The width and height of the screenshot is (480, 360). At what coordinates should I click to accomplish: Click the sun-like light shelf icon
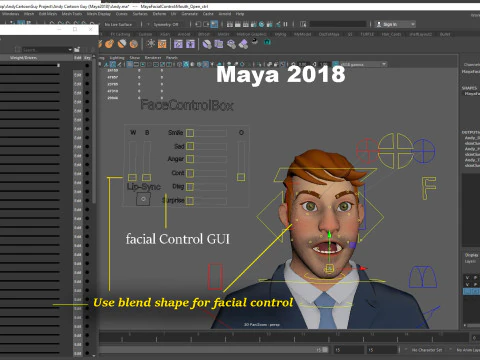(x=151, y=44)
